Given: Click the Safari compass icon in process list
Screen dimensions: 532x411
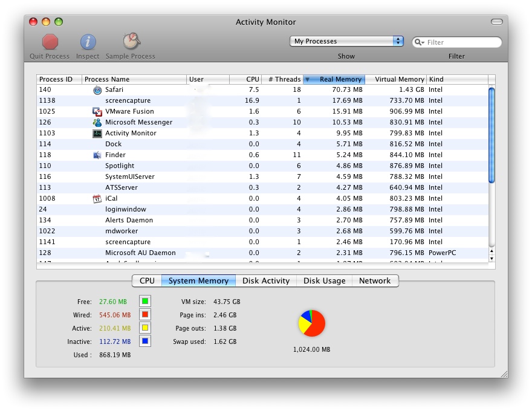Looking at the screenshot, I should pos(97,90).
